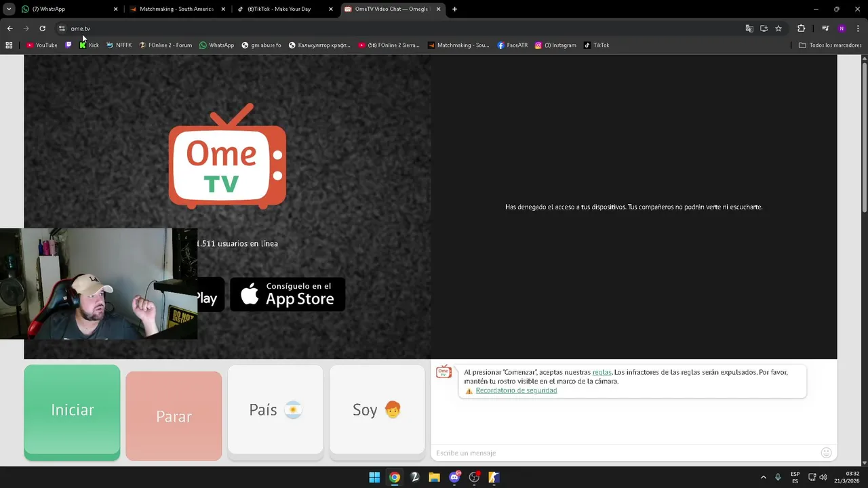Screen dimensions: 868x488
Task: Open the TikTok bookmark
Action: (597, 45)
